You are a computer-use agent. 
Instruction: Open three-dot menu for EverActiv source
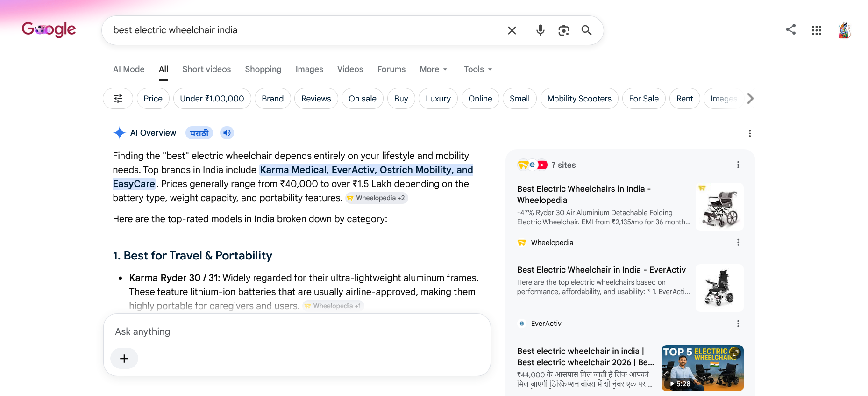738,324
